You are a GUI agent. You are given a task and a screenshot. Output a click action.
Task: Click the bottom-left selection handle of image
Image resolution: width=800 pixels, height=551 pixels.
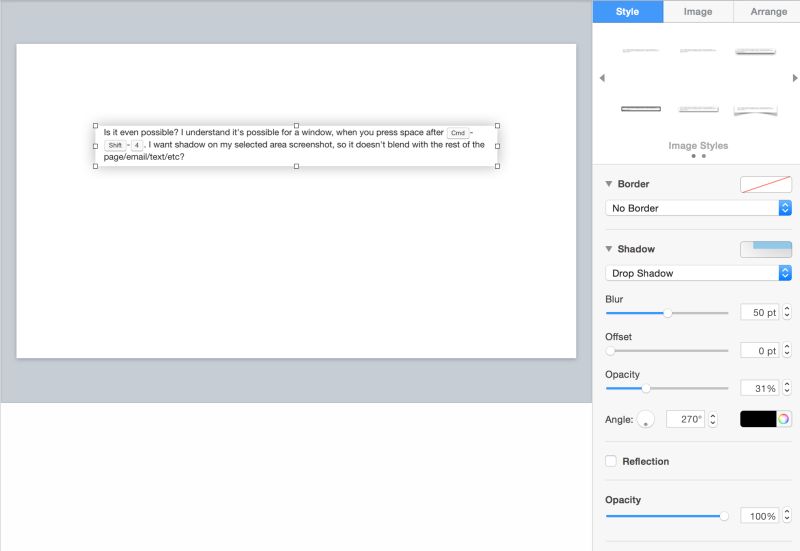pos(95,166)
